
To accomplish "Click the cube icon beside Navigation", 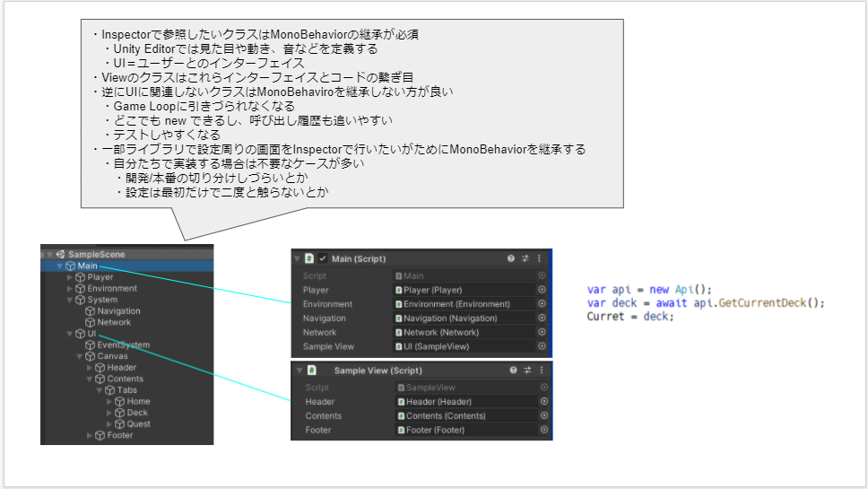I will (91, 310).
